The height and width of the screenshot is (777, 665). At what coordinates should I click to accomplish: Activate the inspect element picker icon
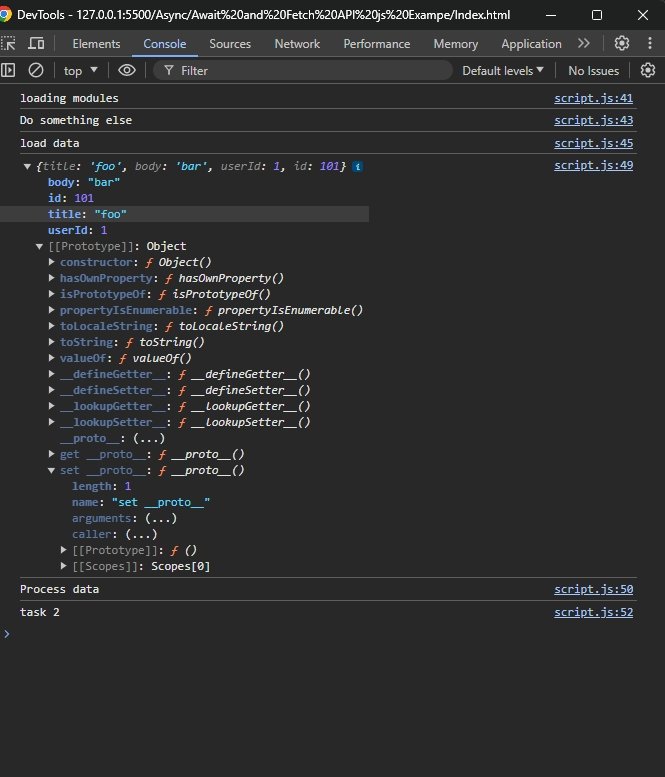click(x=8, y=44)
